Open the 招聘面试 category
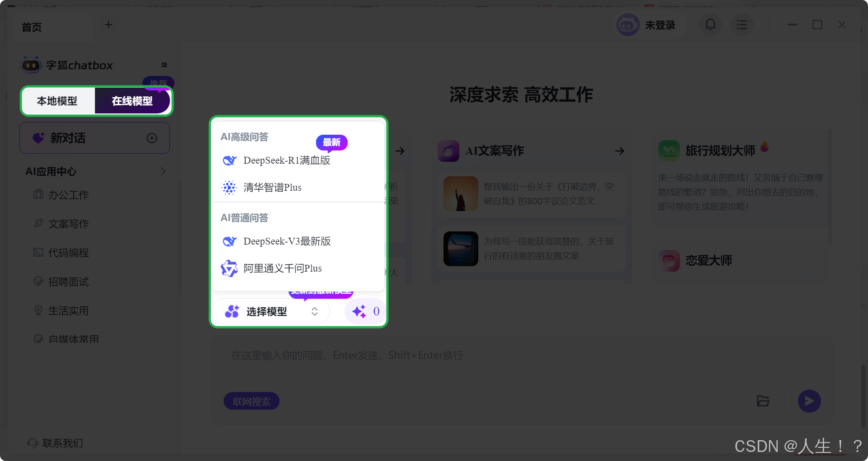The width and height of the screenshot is (868, 461). (x=68, y=282)
